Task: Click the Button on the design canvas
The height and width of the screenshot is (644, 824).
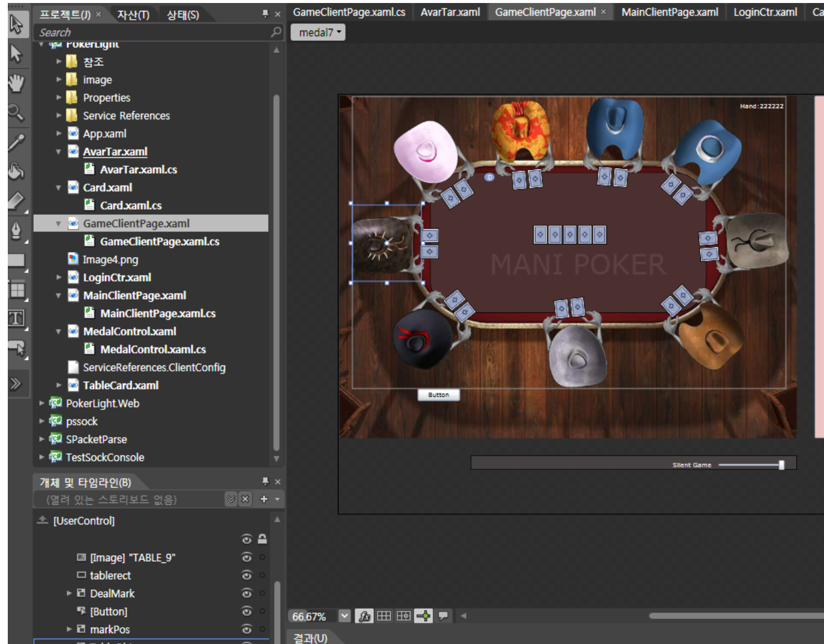Action: coord(439,395)
